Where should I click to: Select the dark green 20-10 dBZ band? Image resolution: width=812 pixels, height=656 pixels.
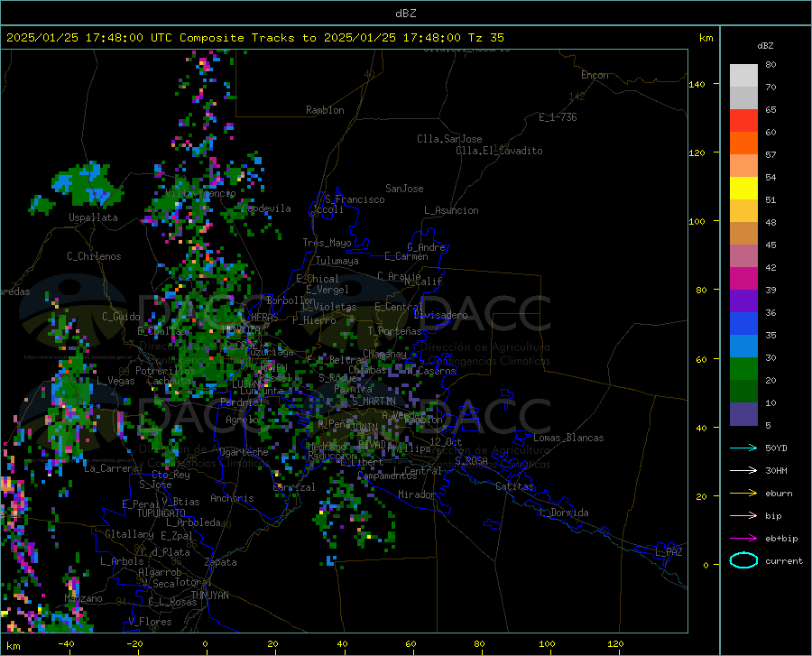(743, 392)
